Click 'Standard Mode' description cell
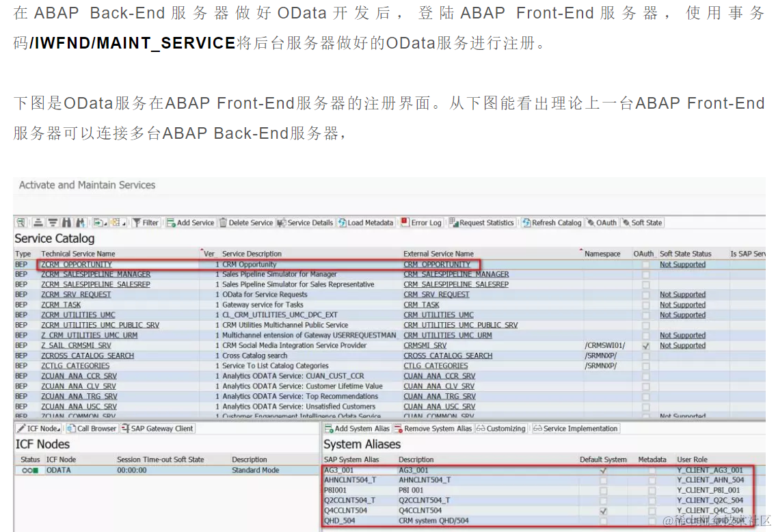Image resolution: width=776 pixels, height=532 pixels. [256, 470]
